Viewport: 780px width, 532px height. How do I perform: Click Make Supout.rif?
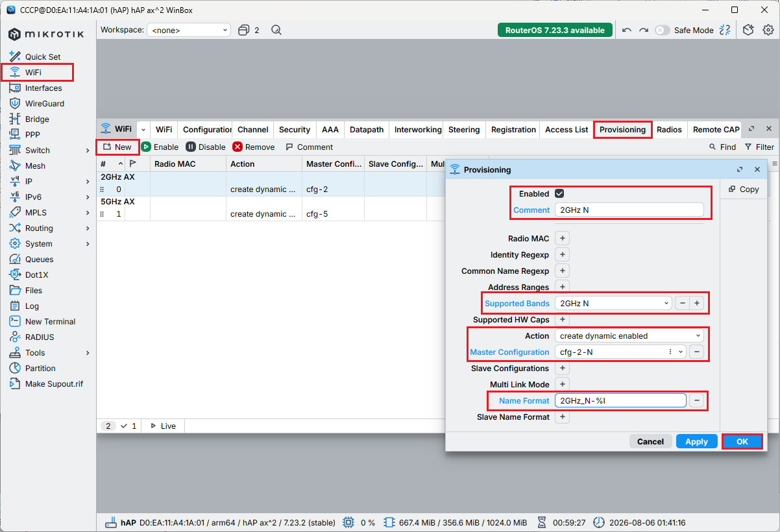click(x=54, y=384)
